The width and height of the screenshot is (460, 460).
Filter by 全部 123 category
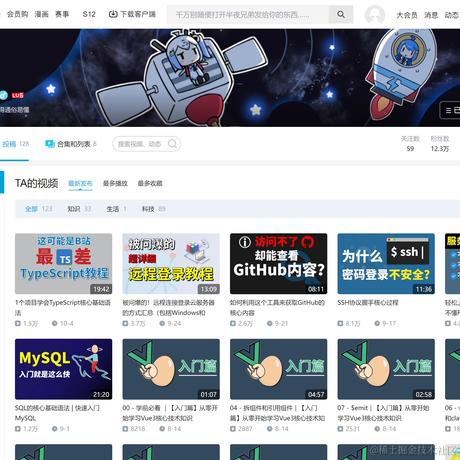click(39, 209)
